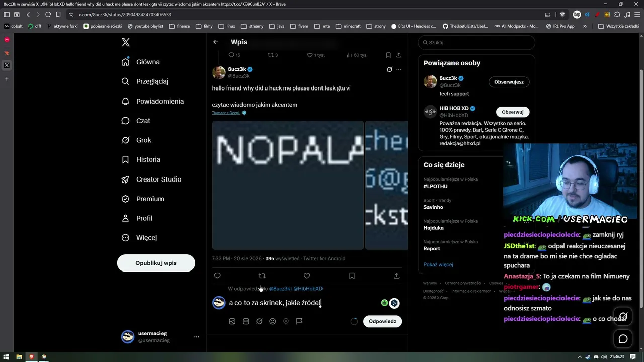Click the Grok icon in reply composer

point(259,321)
